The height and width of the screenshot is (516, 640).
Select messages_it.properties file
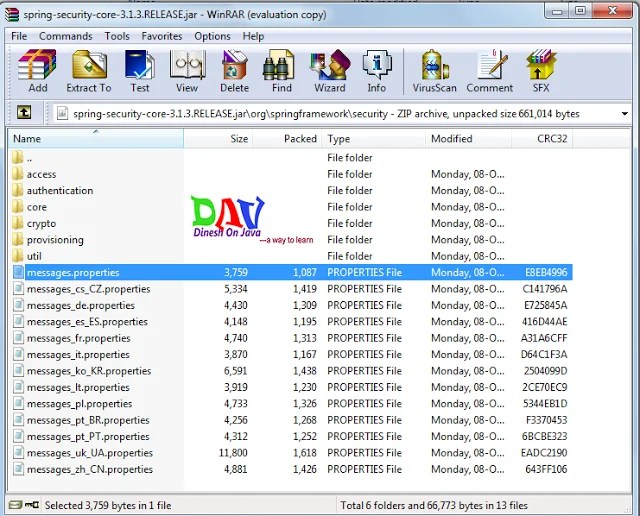pos(290,354)
